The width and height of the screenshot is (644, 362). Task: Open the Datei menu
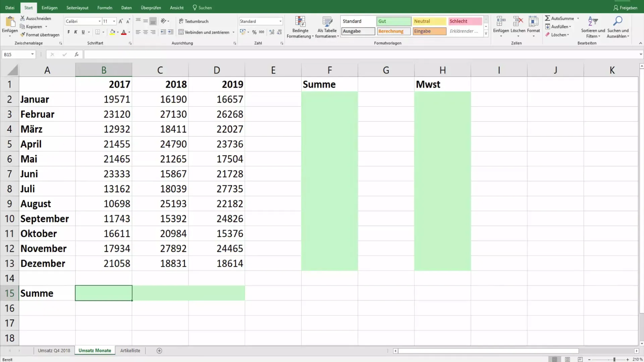click(x=10, y=8)
